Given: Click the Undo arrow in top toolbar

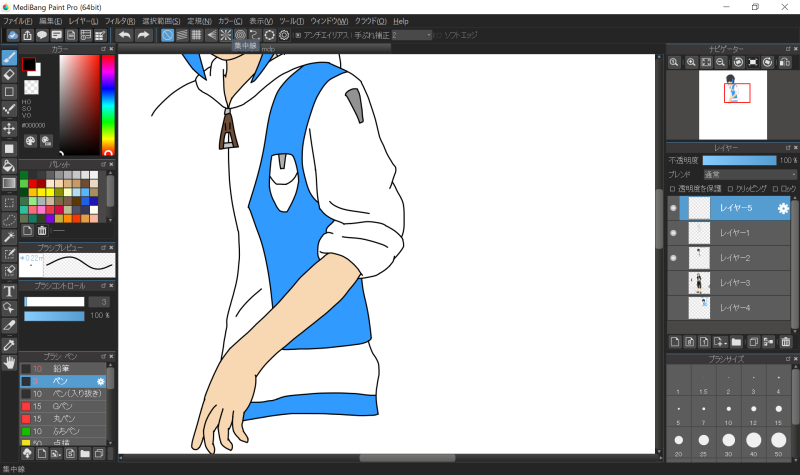Looking at the screenshot, I should [x=124, y=35].
